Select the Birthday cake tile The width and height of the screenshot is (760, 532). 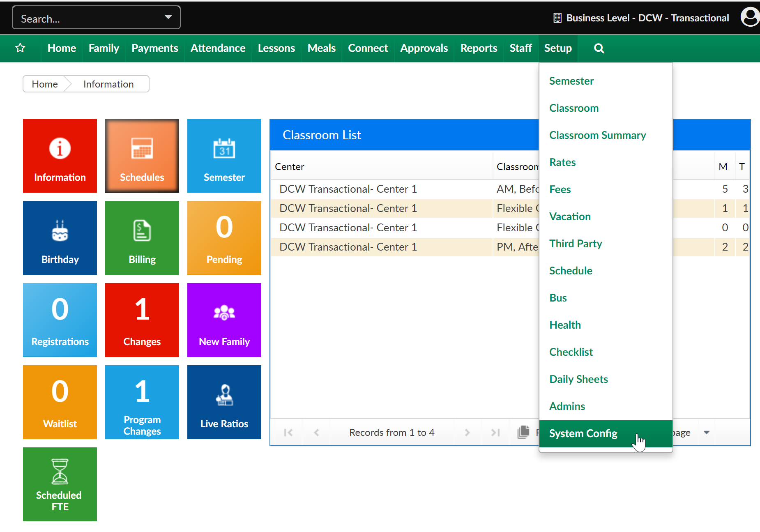[x=60, y=238]
